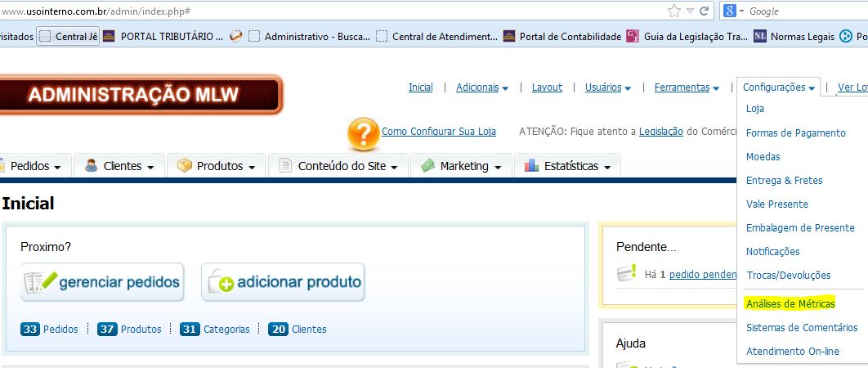This screenshot has width=868, height=368.
Task: Click the orange question mark help icon
Action: pos(363,133)
